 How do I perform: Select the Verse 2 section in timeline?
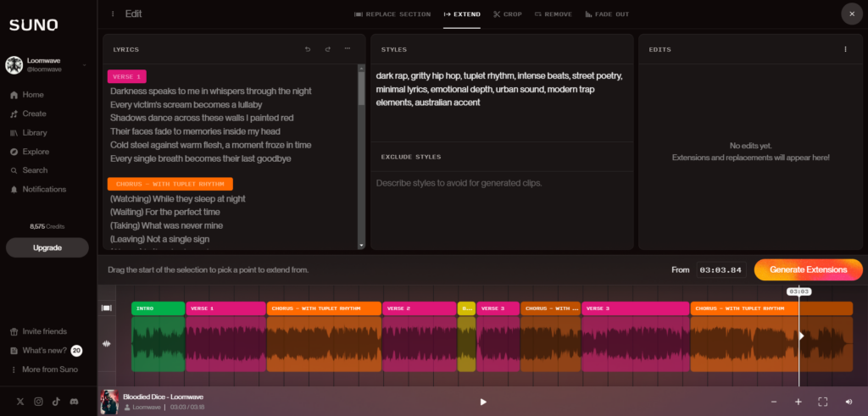point(419,308)
